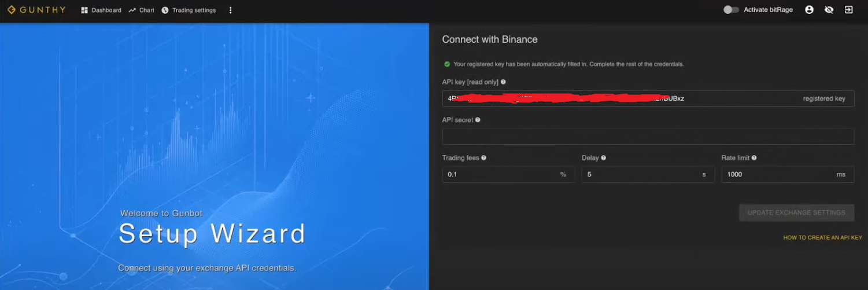Click 'Connect using your exchange API credentials' text
868x290 pixels.
click(207, 268)
